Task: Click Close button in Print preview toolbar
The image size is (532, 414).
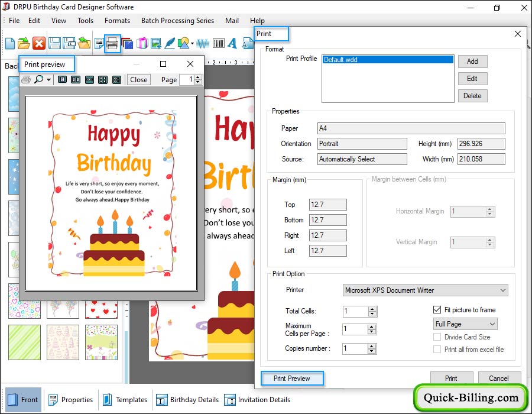Action: coord(139,80)
